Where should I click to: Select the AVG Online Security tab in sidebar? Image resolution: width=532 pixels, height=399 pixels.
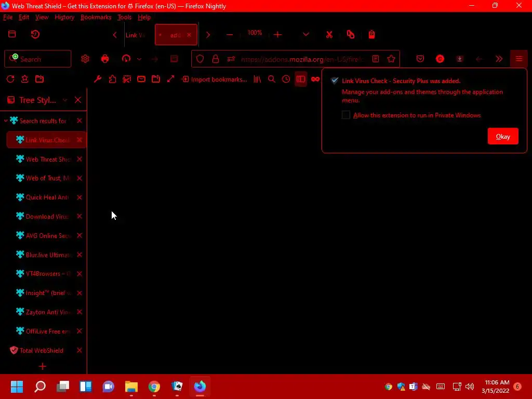point(46,235)
